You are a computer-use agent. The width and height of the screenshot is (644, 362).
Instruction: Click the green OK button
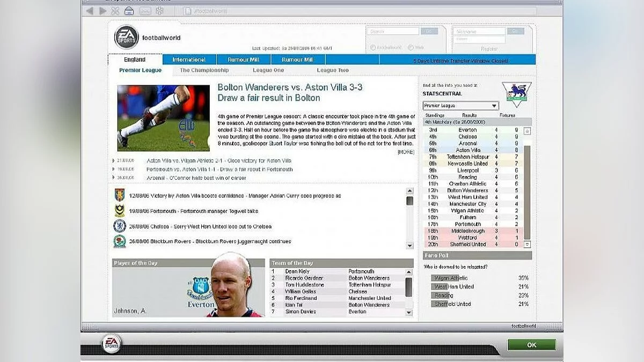click(532, 345)
